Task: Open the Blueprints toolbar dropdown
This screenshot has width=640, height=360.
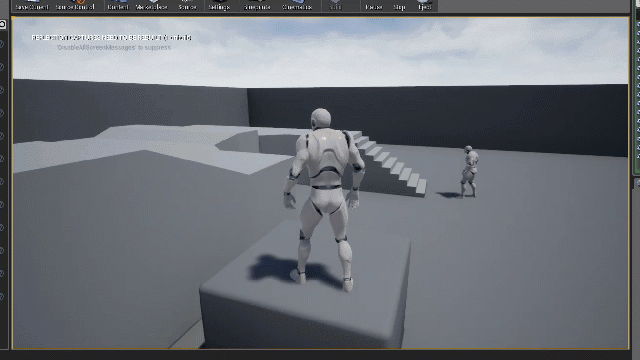Action: [257, 6]
